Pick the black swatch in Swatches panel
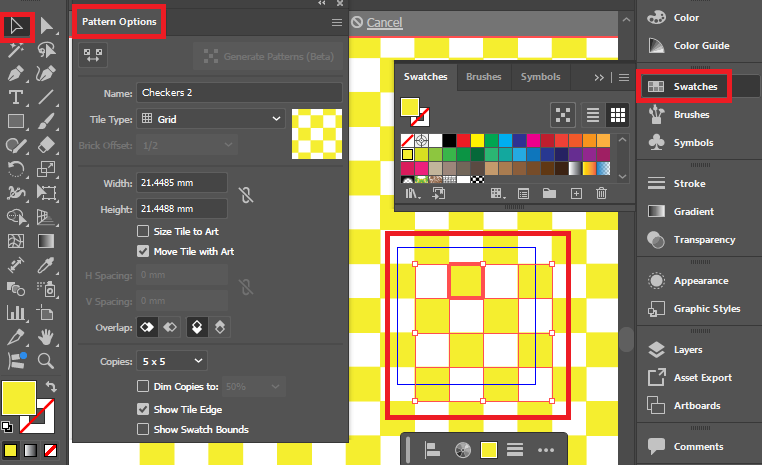 pyautogui.click(x=450, y=141)
